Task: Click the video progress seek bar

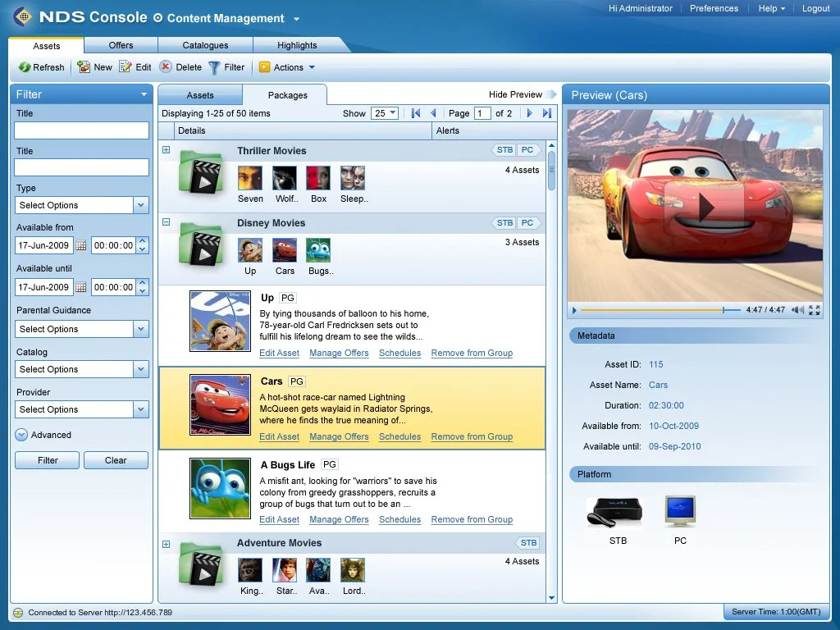Action: [660, 310]
